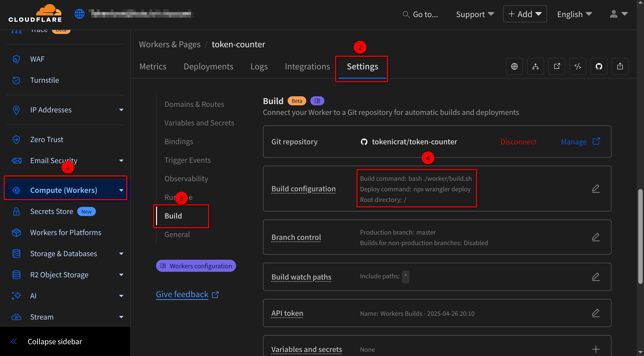Click the Compute Workers icon

pyautogui.click(x=16, y=190)
